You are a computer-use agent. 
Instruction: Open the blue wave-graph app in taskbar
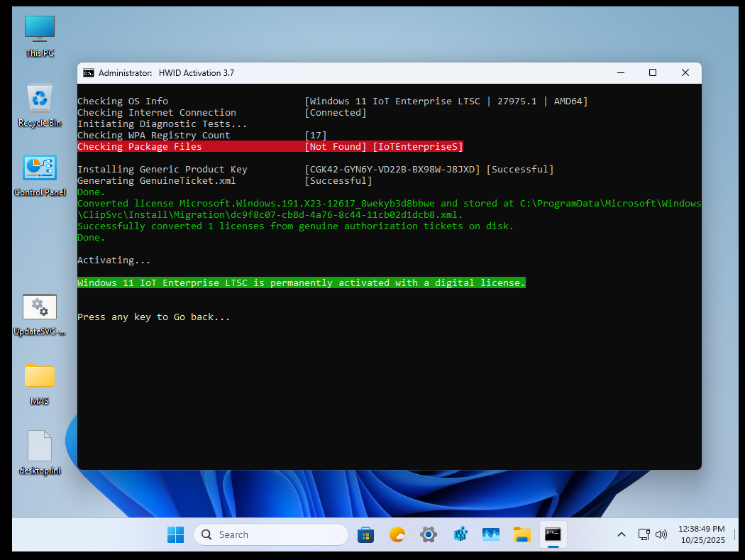click(x=491, y=535)
